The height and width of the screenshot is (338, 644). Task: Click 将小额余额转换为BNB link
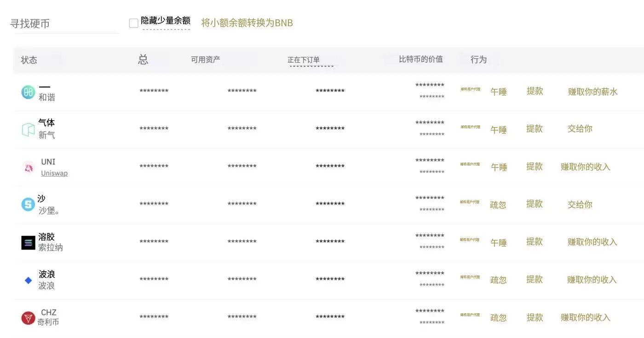(247, 23)
